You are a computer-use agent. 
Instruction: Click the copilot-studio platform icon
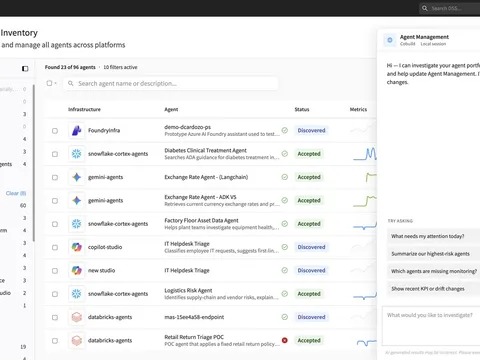(77, 247)
